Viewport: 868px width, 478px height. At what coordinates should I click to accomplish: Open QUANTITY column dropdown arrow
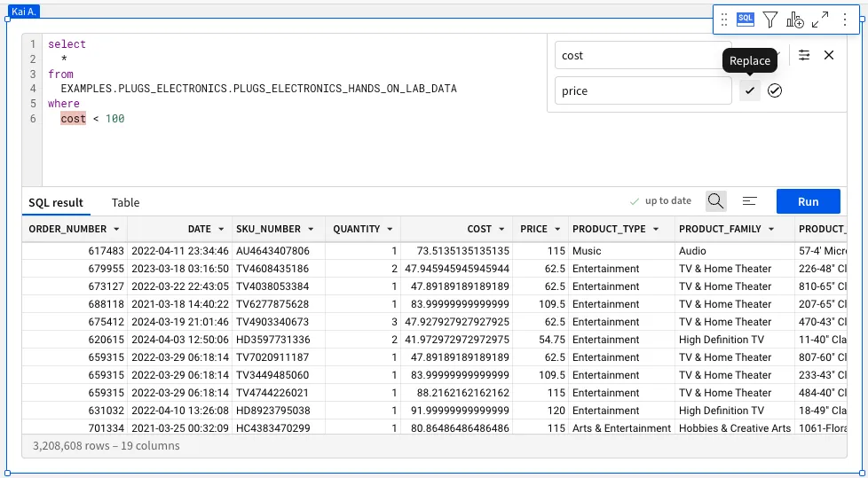[x=390, y=229]
